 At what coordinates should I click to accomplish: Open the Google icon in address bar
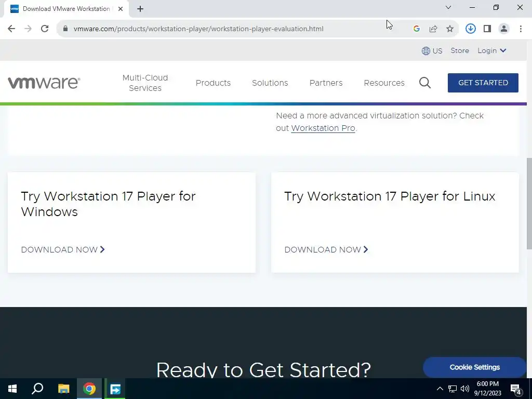pos(417,29)
